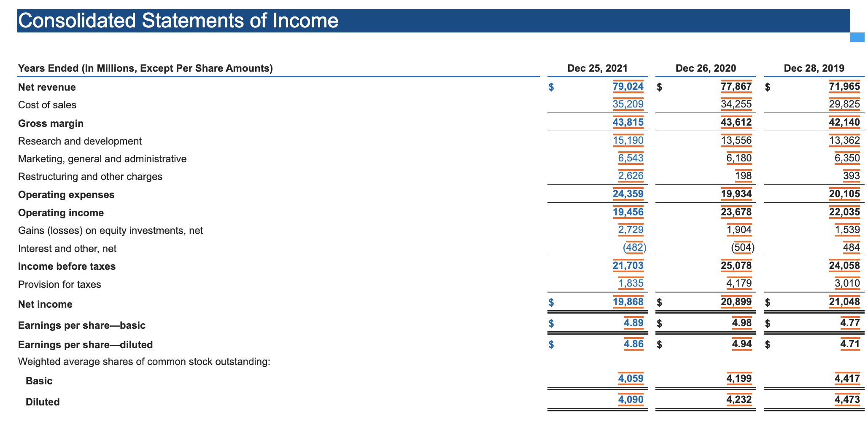Select the Dec 28, 2019 column header
This screenshot has height=424, width=868.
(815, 68)
